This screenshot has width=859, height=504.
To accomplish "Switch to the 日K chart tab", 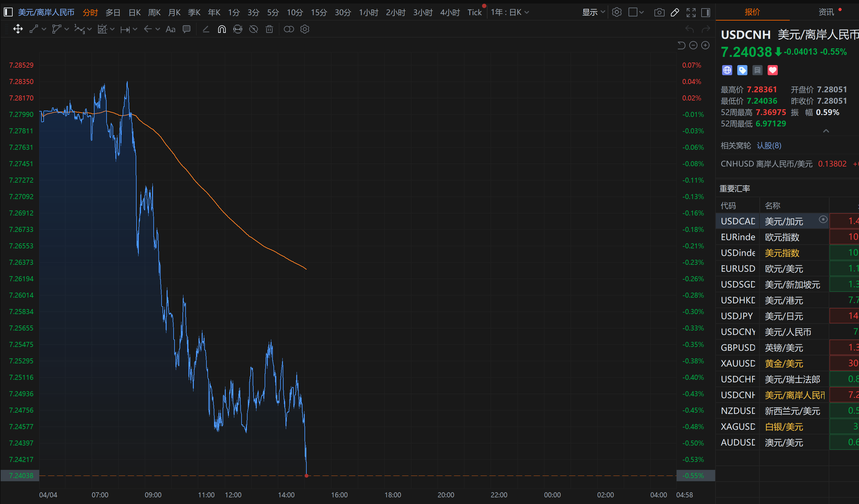I will pyautogui.click(x=134, y=13).
